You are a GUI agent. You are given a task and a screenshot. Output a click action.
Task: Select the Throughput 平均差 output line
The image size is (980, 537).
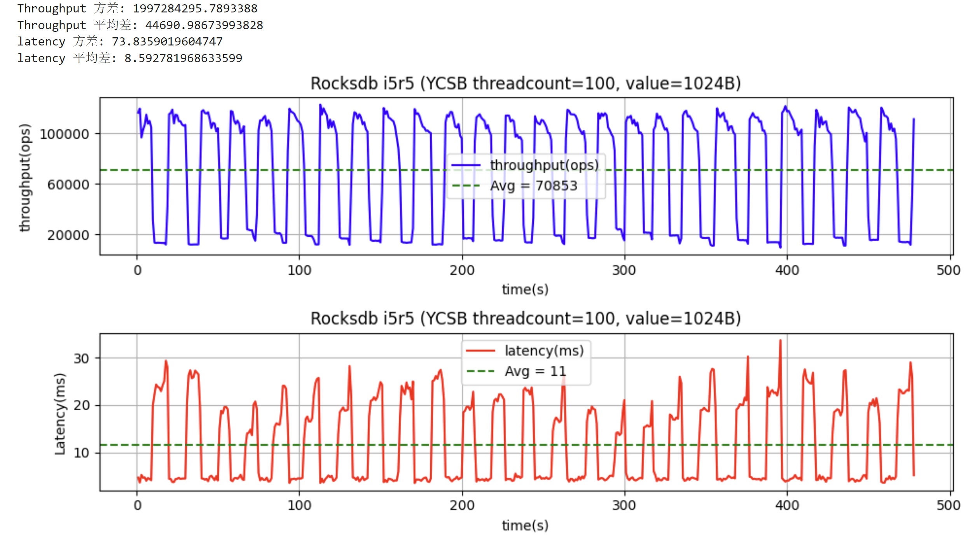tap(140, 25)
